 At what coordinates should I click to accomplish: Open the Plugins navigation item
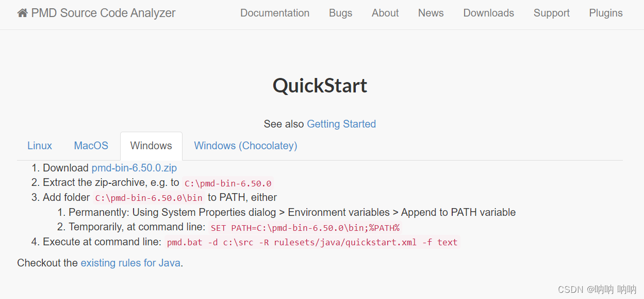[606, 13]
